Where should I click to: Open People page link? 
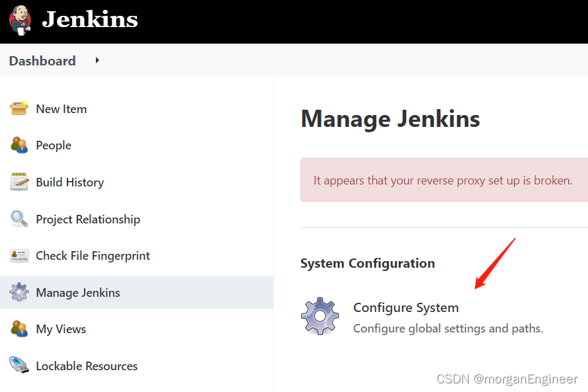54,145
